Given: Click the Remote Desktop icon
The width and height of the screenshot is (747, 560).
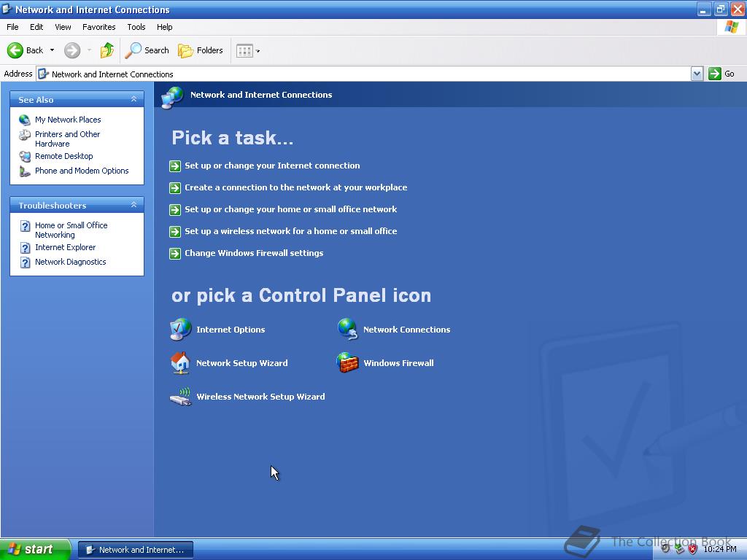Looking at the screenshot, I should click(25, 156).
